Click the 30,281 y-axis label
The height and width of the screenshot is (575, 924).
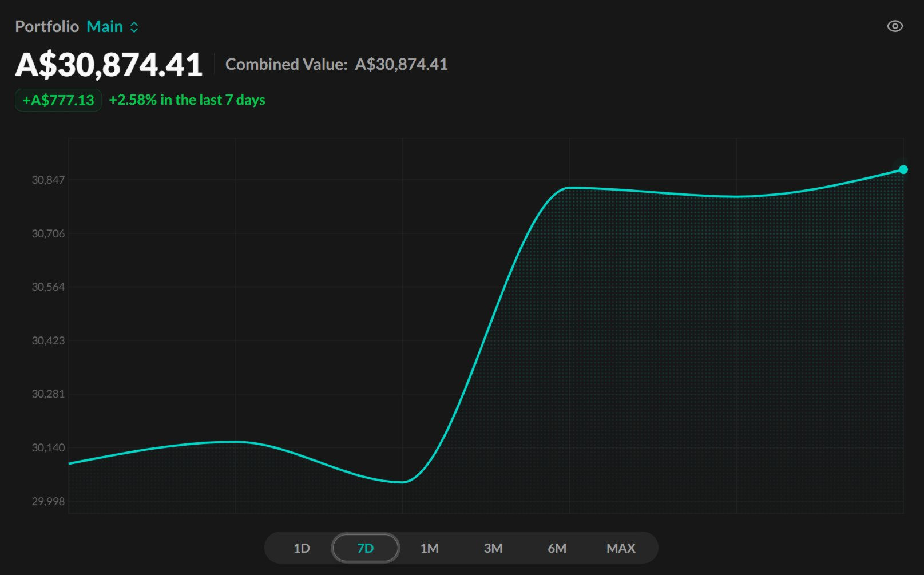(48, 394)
